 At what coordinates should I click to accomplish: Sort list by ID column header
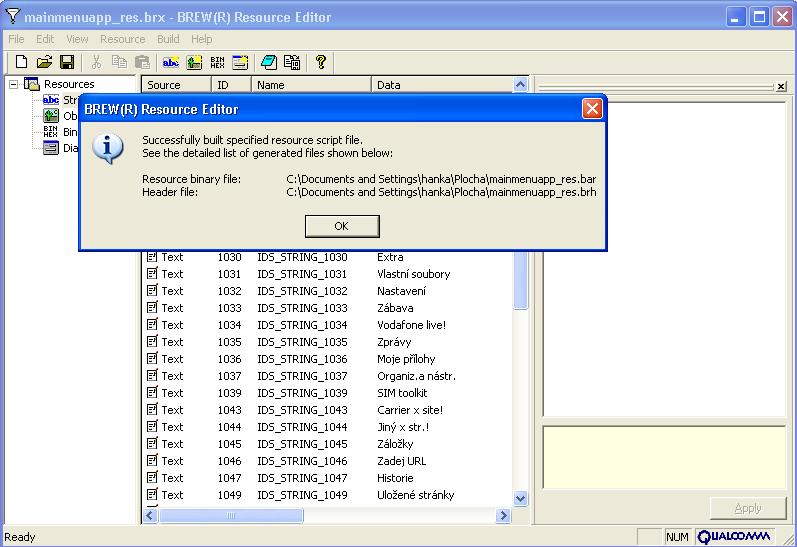[x=231, y=85]
